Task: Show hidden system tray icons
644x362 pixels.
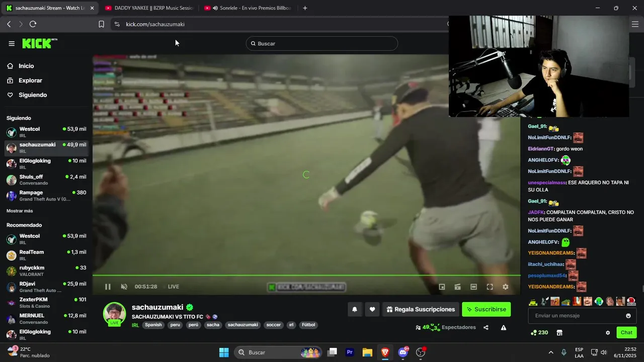Action: pyautogui.click(x=551, y=352)
